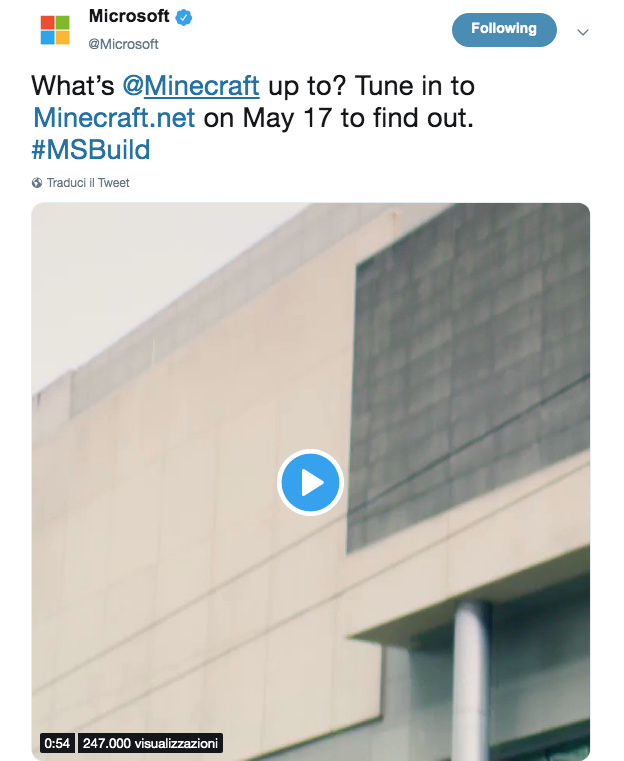Open the Microsoft display name profile link

point(129,17)
